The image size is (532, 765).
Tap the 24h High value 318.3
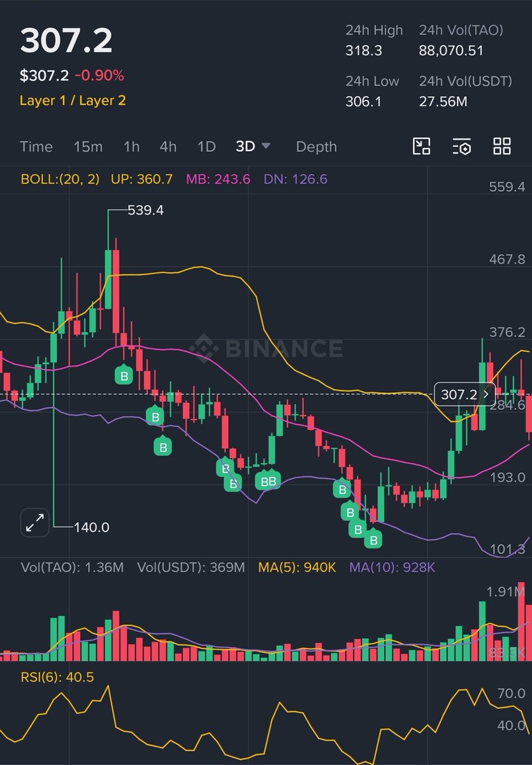coord(364,51)
